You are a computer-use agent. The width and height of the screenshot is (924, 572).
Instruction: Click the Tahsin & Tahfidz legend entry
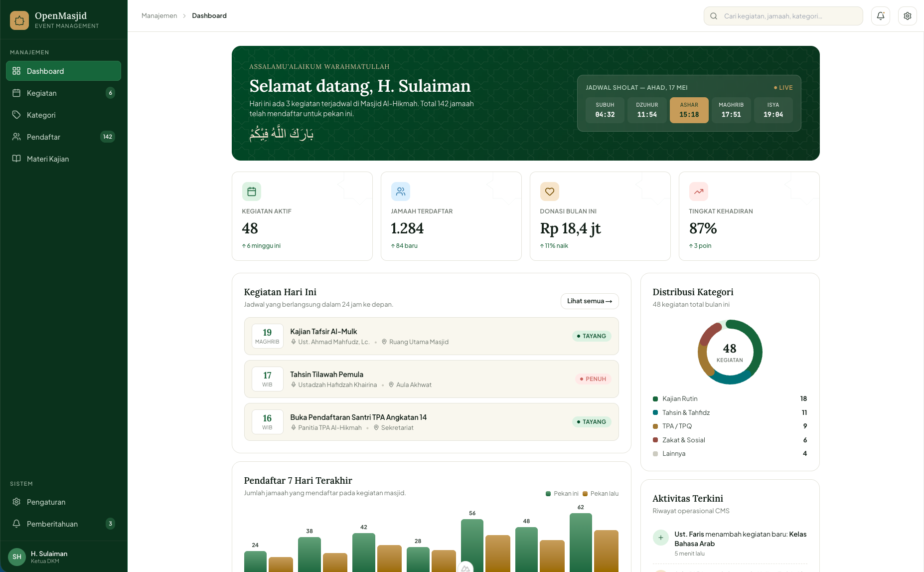click(x=730, y=412)
